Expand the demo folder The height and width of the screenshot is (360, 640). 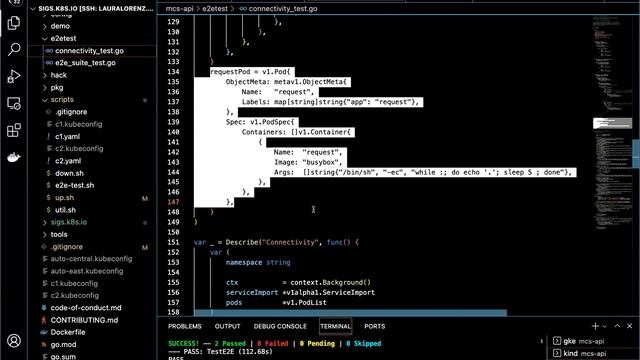pyautogui.click(x=92, y=26)
